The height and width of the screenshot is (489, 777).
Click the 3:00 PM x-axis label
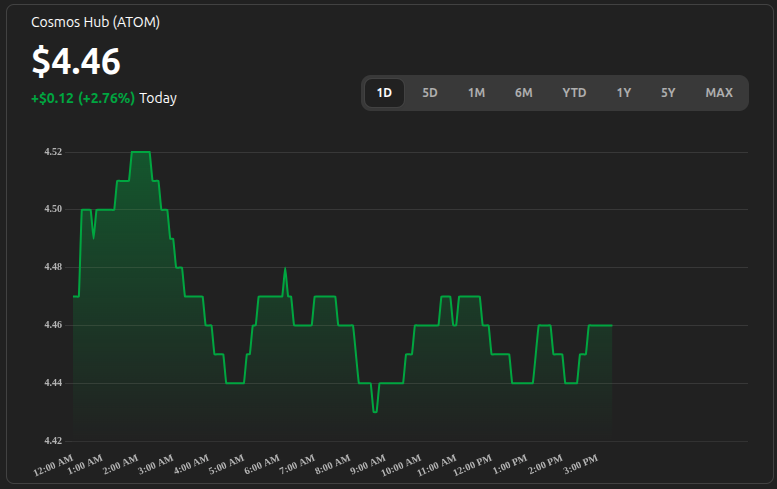(x=581, y=464)
